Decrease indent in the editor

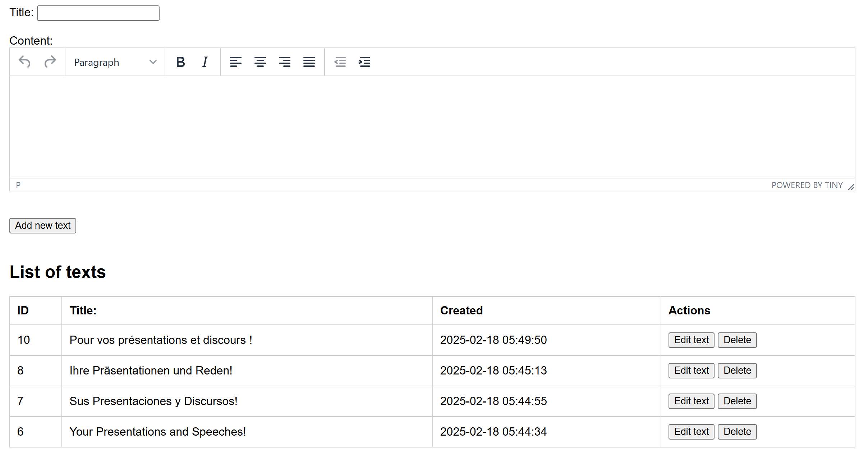click(x=340, y=62)
